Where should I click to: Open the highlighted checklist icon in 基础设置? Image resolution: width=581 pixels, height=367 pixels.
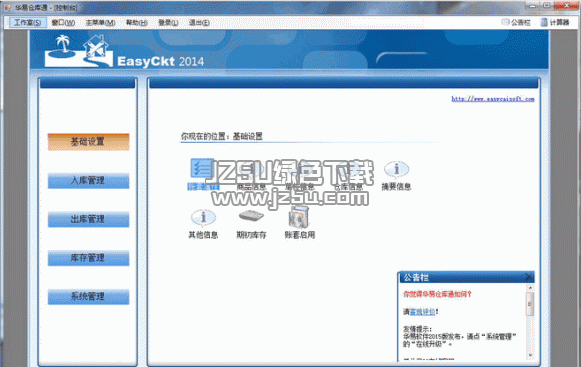(x=202, y=169)
